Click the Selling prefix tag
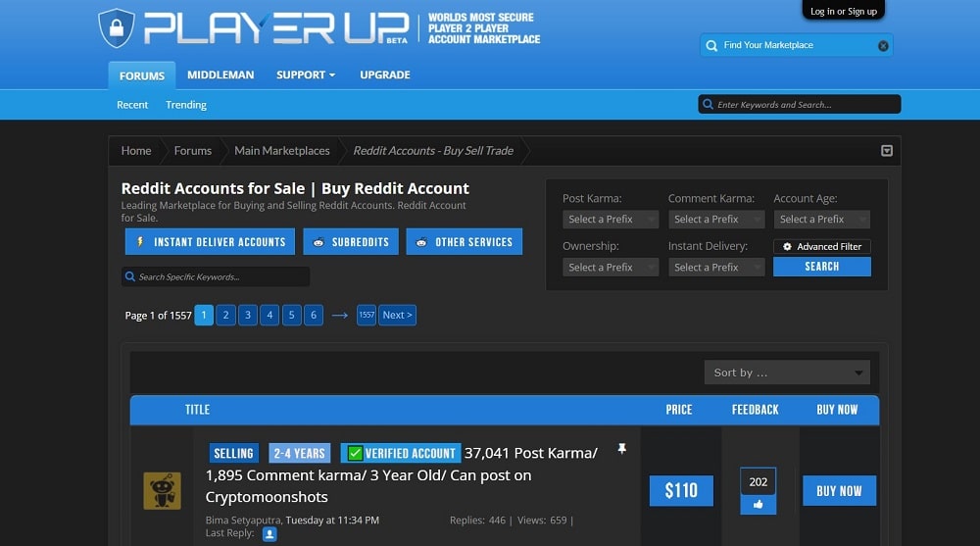Viewport: 980px width, 546px height. (233, 453)
